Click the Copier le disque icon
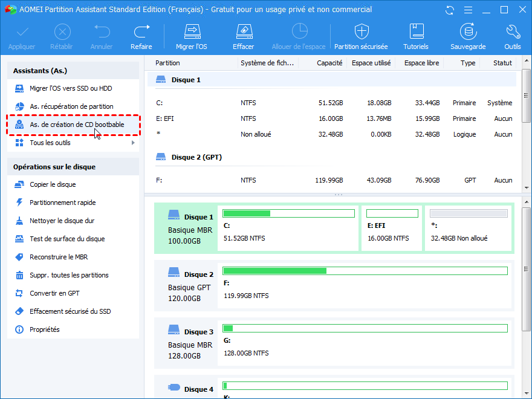Viewport: 532px width, 399px height. [19, 184]
